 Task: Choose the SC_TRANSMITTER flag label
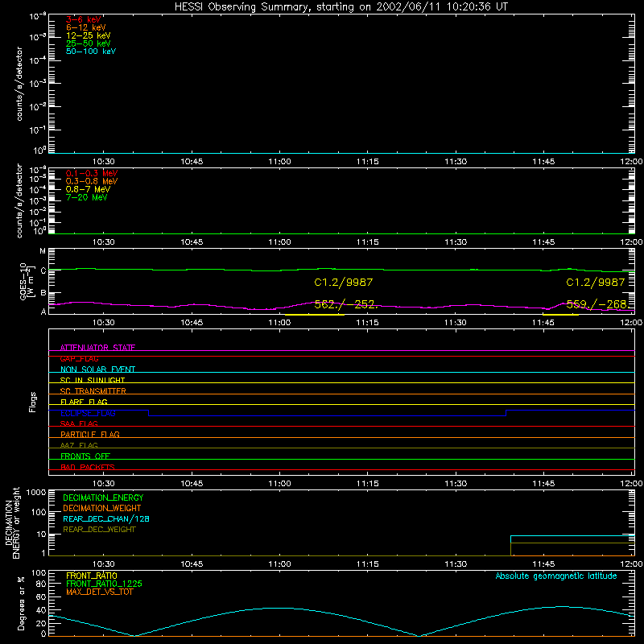point(93,391)
